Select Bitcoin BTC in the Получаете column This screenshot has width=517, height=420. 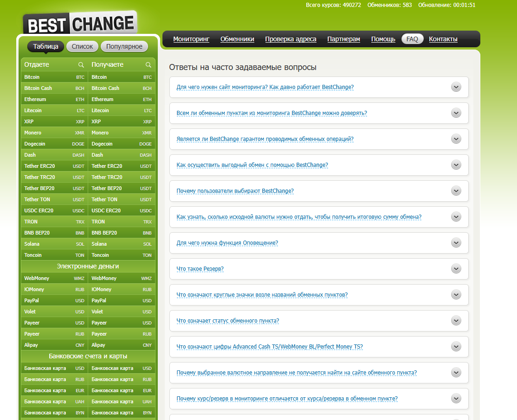pyautogui.click(x=122, y=77)
